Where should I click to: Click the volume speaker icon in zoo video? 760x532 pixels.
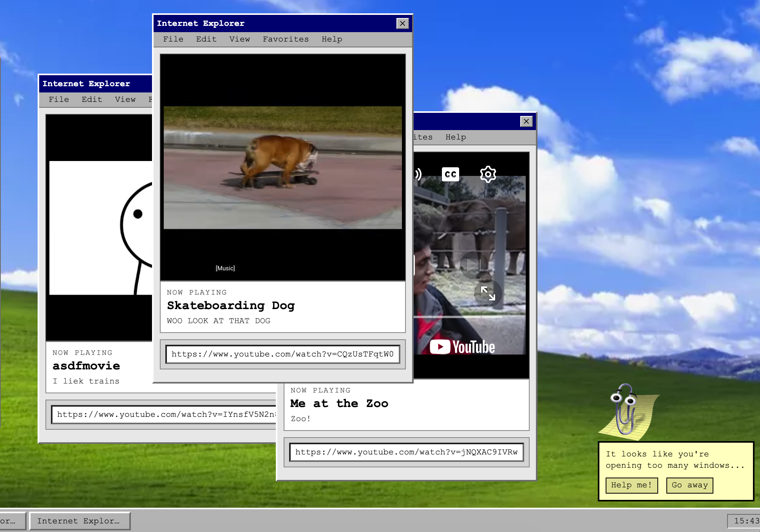point(418,174)
